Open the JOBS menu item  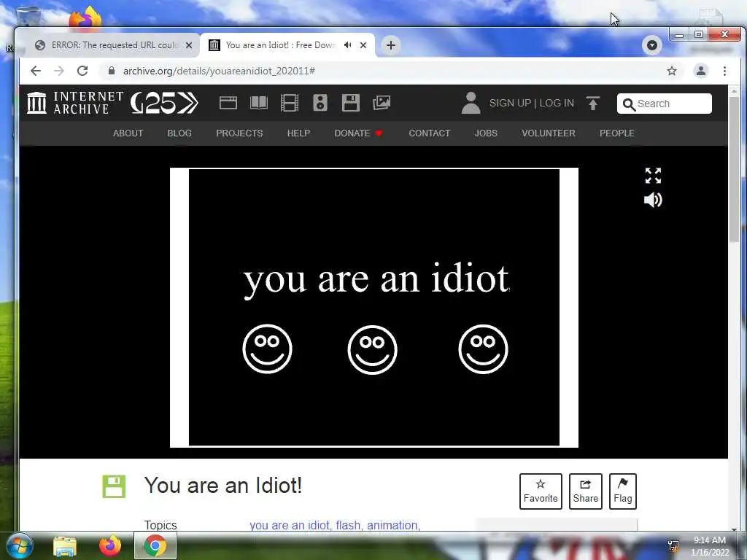tap(486, 133)
